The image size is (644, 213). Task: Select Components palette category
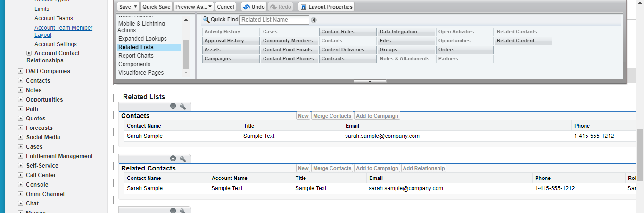click(x=134, y=64)
